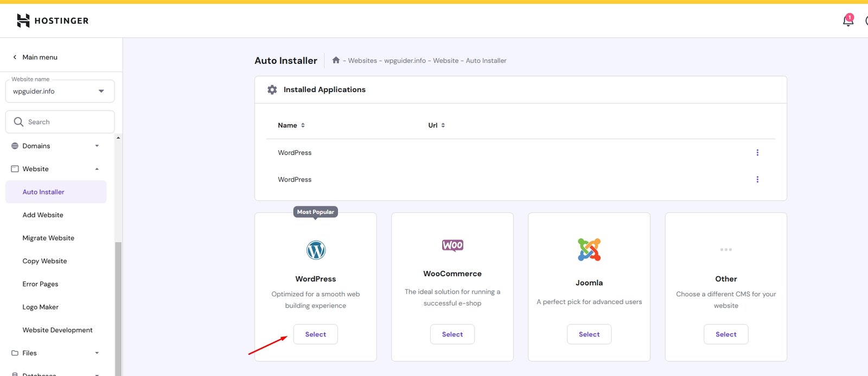Open options for second WordPress row
This screenshot has width=868, height=376.
coord(757,179)
